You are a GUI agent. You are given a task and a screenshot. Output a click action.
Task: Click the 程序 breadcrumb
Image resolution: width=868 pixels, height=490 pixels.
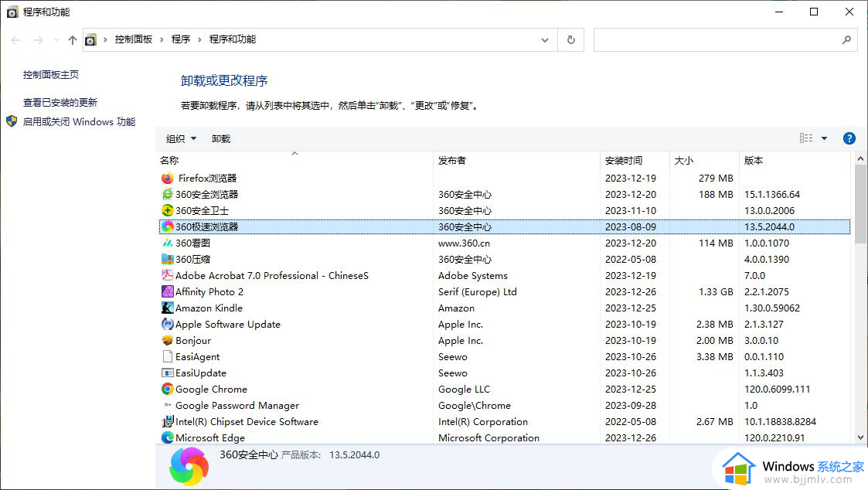click(x=180, y=39)
